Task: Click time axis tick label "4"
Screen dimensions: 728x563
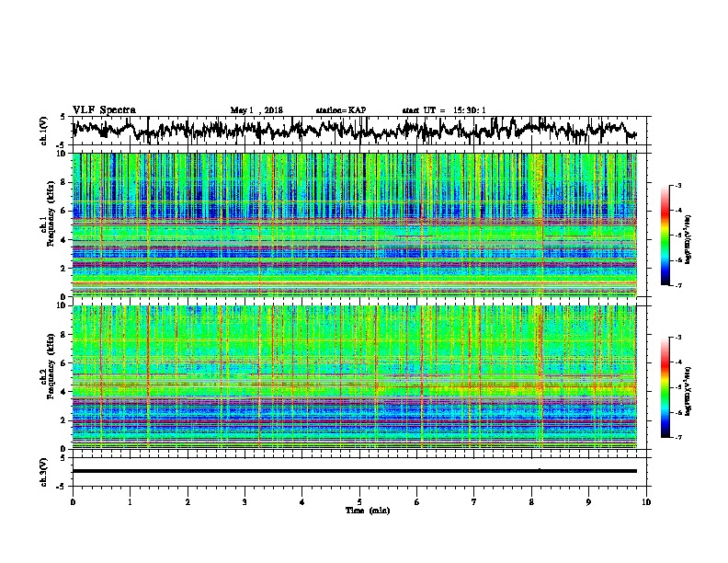Action: click(x=302, y=502)
